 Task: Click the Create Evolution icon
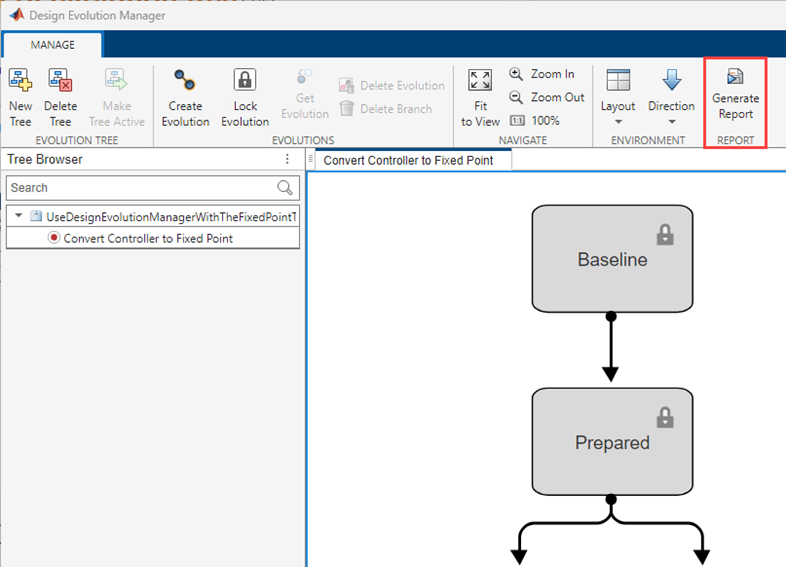(184, 80)
